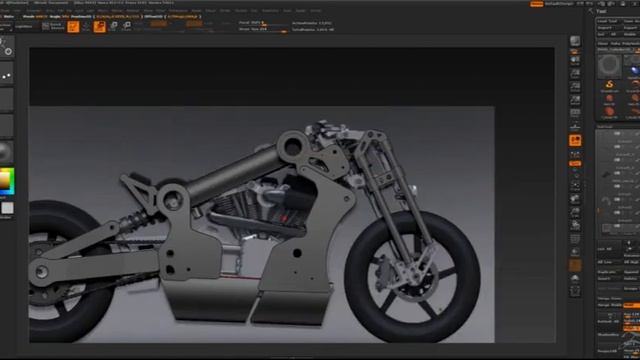Open the Preferences menu

coord(178,11)
